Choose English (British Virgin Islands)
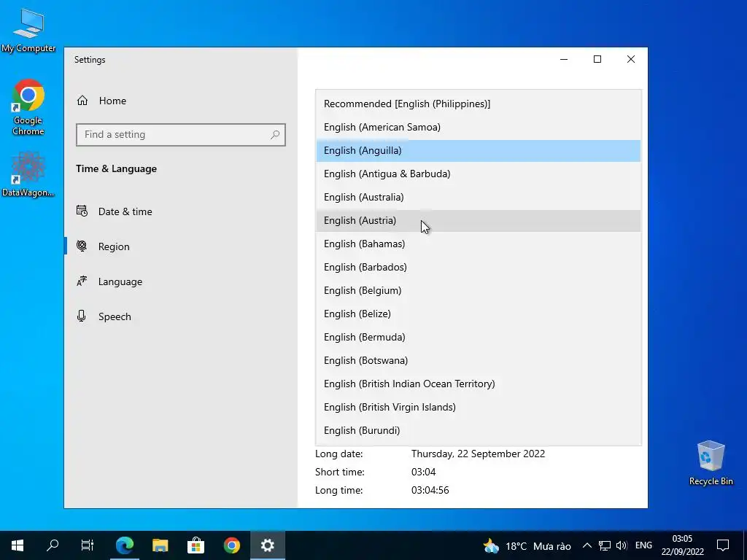Viewport: 747px width, 560px height. (x=479, y=407)
